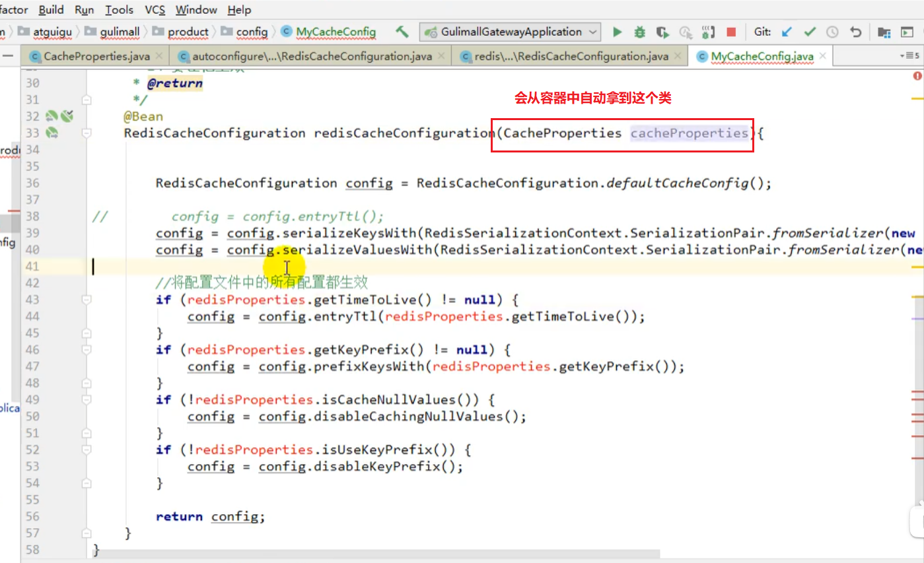
Task: Click the Spring bean gutter icon on line 33
Action: pyautogui.click(x=52, y=133)
